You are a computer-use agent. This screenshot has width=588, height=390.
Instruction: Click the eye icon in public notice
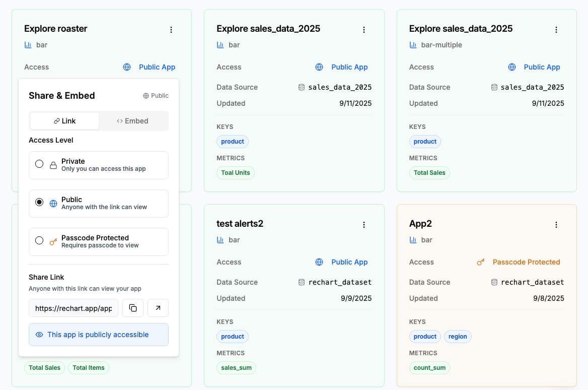[x=39, y=335]
